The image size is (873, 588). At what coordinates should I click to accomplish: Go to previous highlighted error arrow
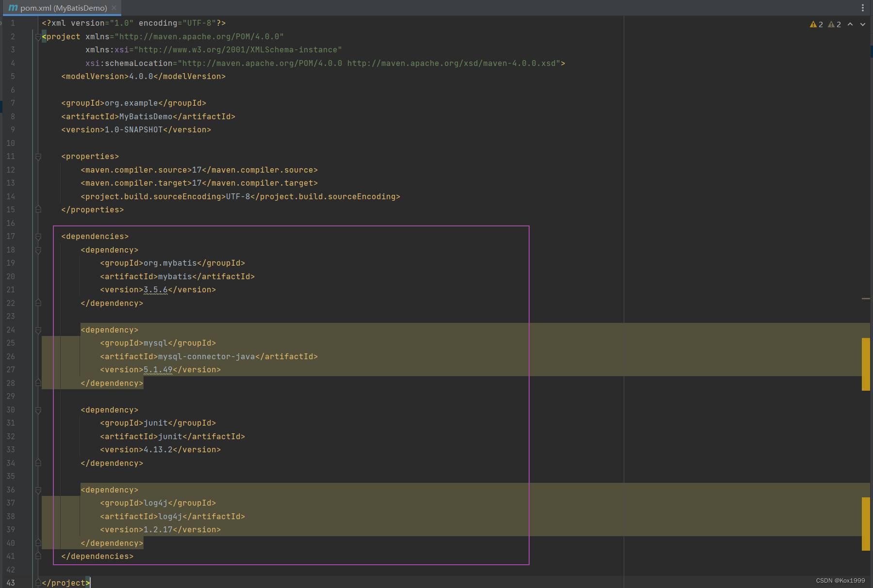tap(850, 24)
